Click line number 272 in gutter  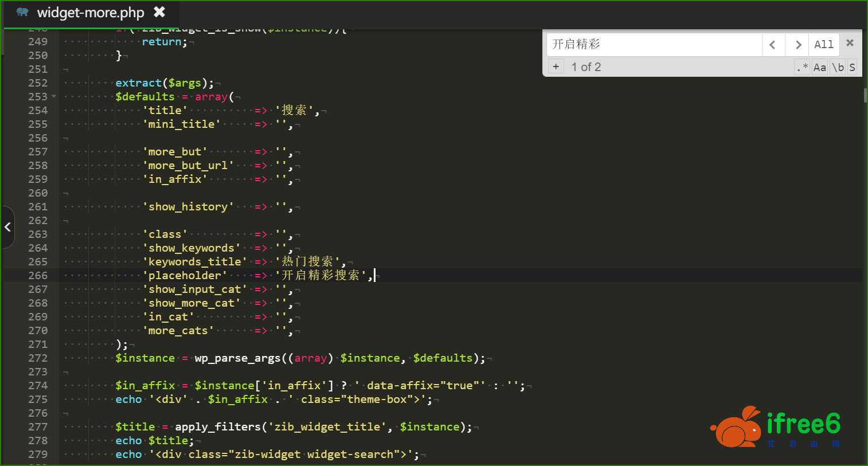38,358
